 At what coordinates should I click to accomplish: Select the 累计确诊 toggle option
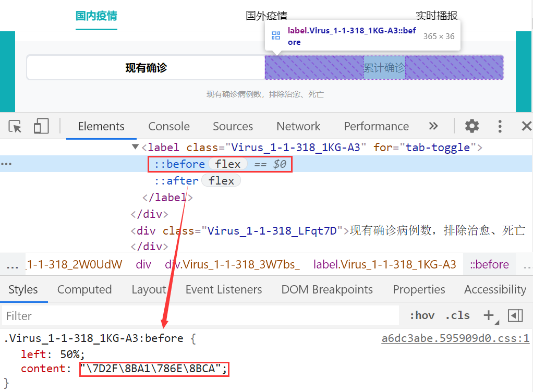pos(384,68)
